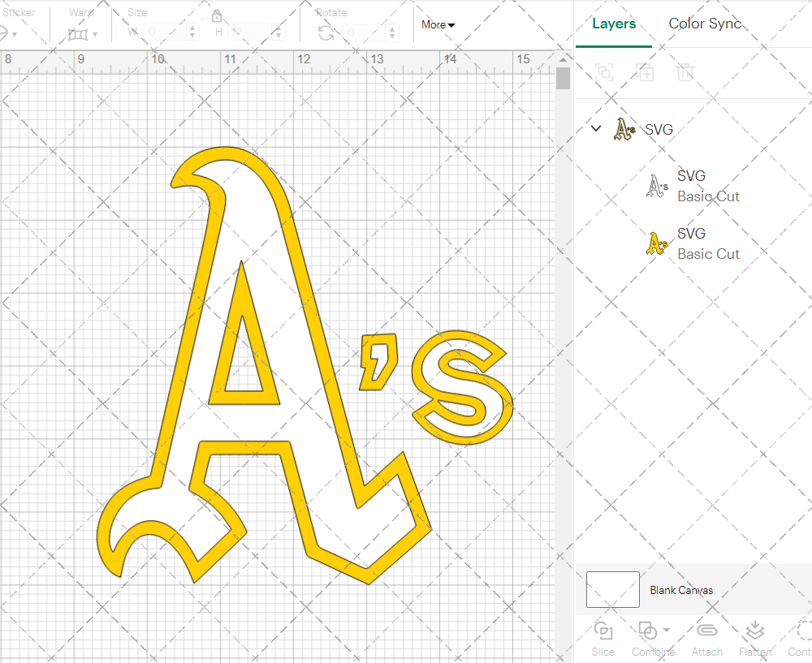
Task: Select the large yellow A letter on canvas
Action: point(264,366)
